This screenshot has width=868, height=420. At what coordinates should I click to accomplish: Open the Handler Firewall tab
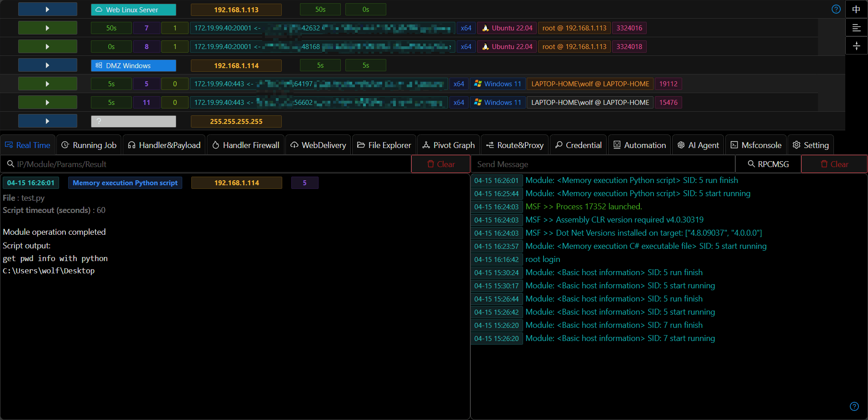tap(246, 145)
